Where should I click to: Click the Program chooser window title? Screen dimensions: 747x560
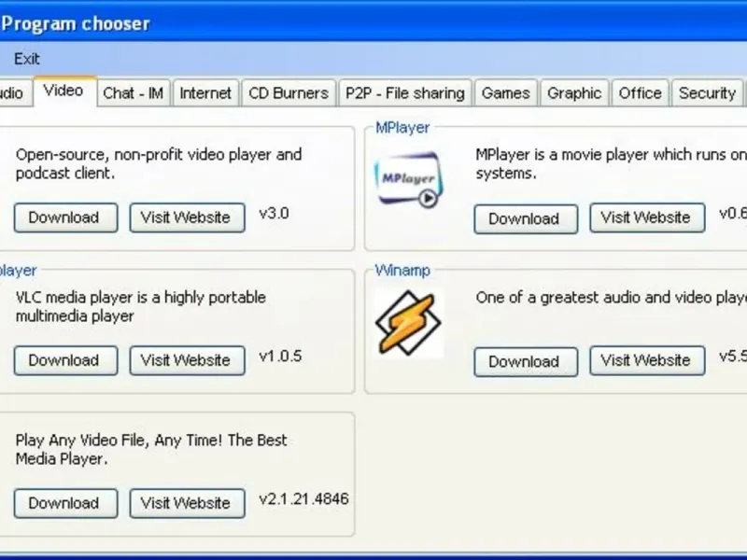(76, 23)
